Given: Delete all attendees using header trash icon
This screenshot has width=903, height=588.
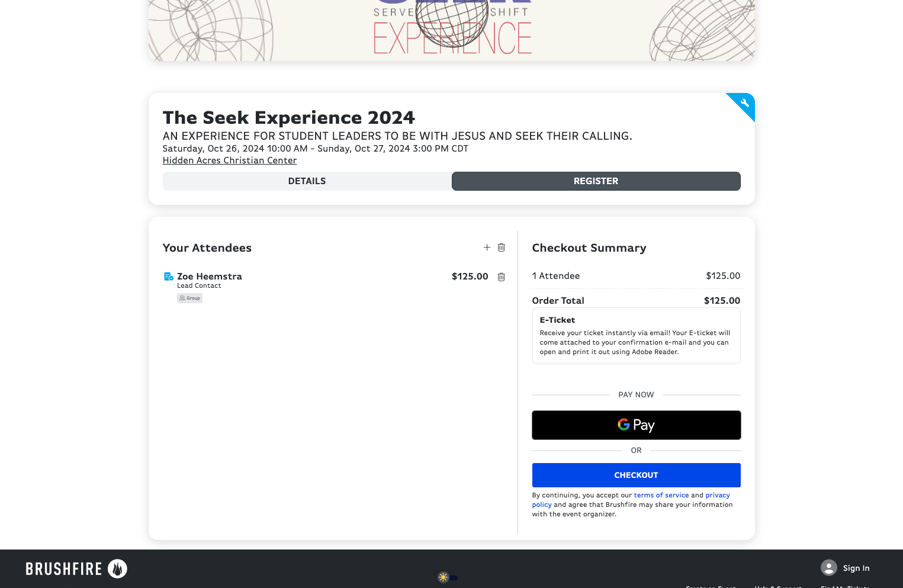Looking at the screenshot, I should 501,248.
